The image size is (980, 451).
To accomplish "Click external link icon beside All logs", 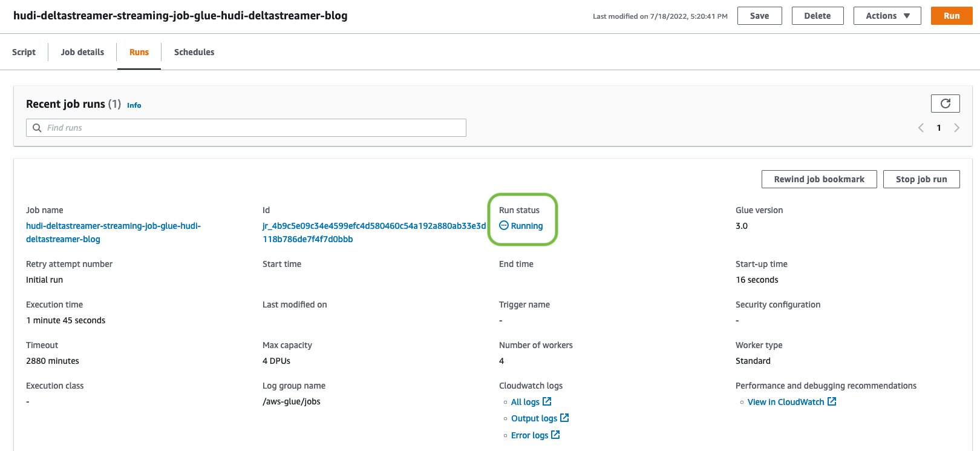I will pos(547,401).
